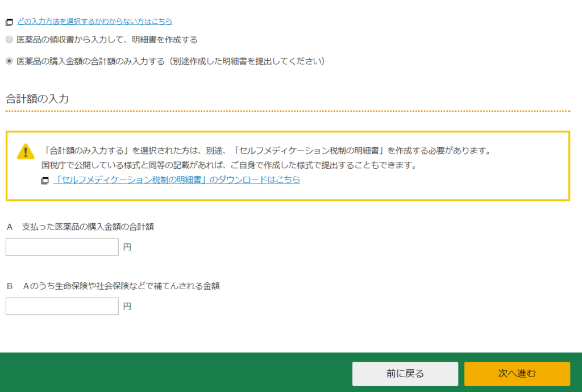The height and width of the screenshot is (392, 582).
Task: Click the 次へ進む button
Action: 517,373
